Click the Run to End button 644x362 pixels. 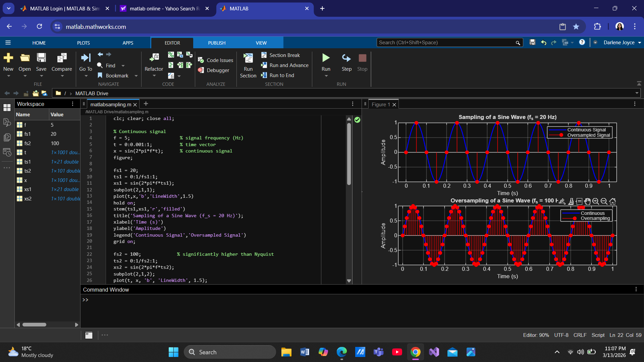coord(282,75)
